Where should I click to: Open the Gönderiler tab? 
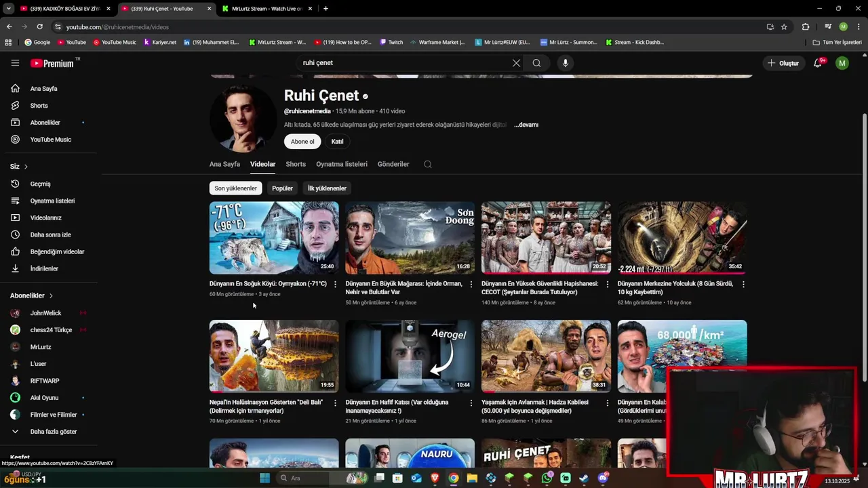pyautogui.click(x=393, y=164)
